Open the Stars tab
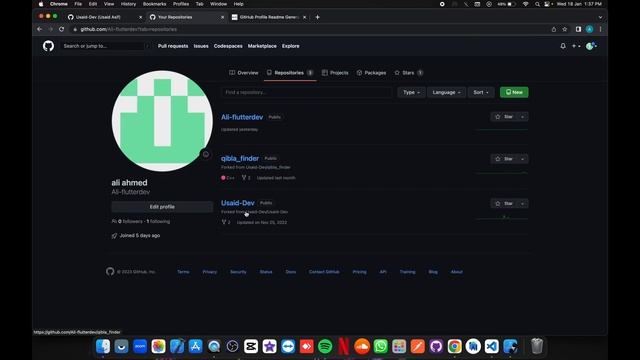This screenshot has width=640, height=360. click(x=408, y=73)
